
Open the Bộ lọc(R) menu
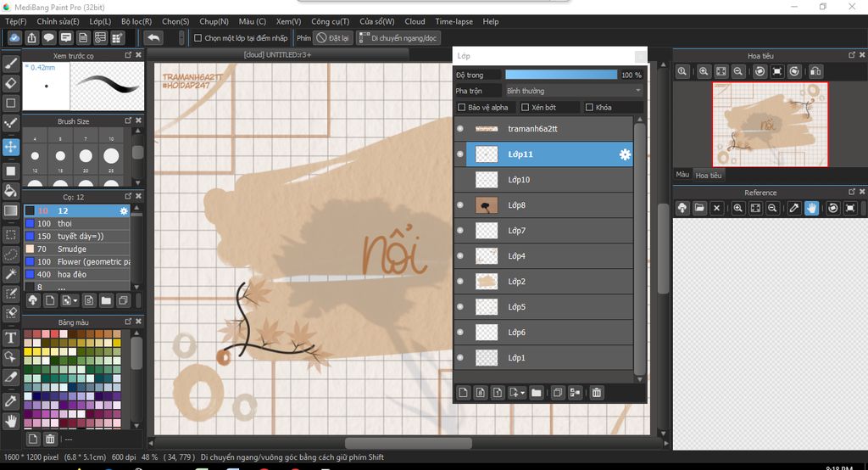[136, 21]
